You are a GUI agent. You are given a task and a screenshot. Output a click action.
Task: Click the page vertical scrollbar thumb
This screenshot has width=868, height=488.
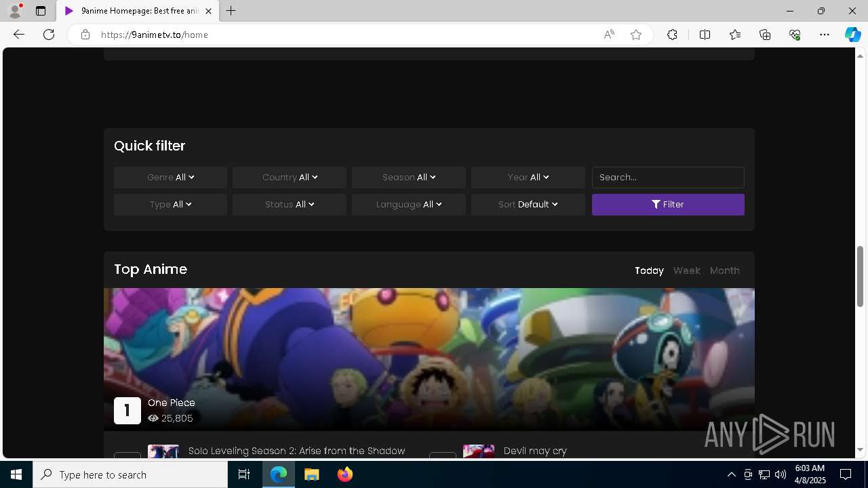861,276
